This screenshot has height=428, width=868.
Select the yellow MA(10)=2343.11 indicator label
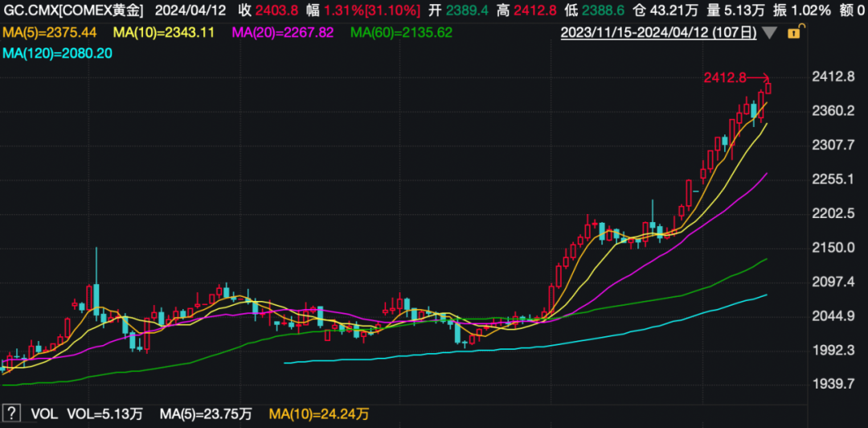[166, 32]
